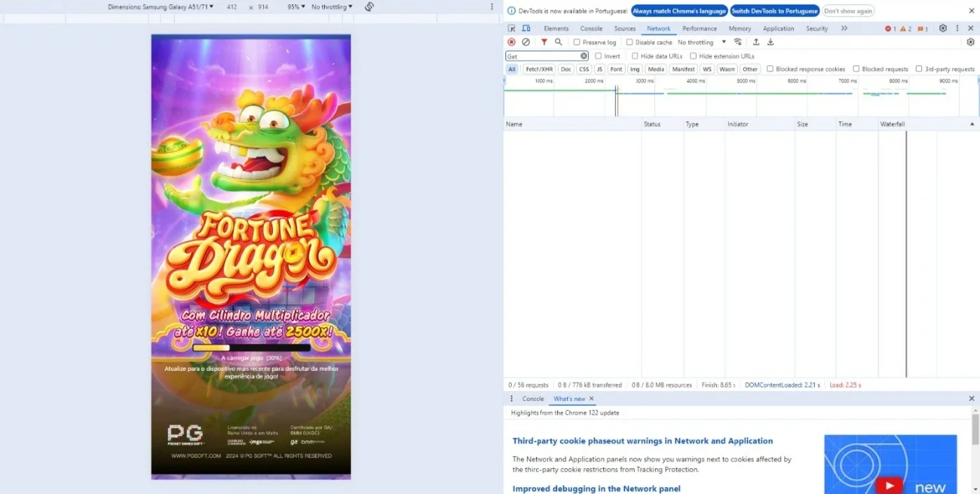Clear the network log
Viewport: 980px width, 494px height.
[526, 42]
